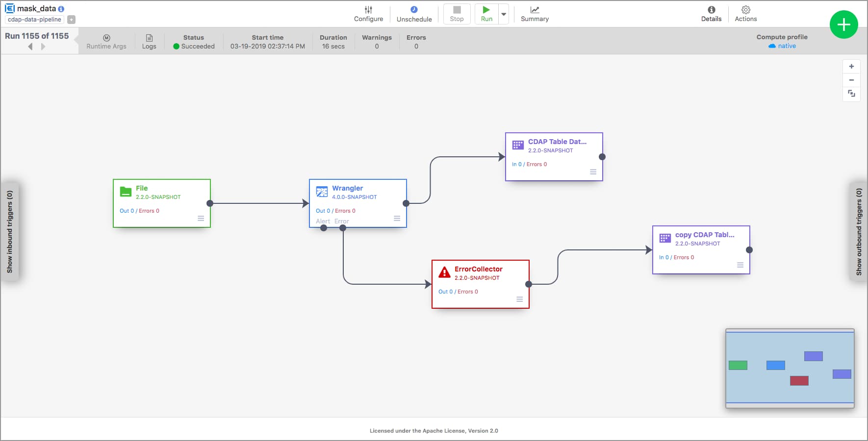Zoom in on the pipeline canvas
Screen dimensions: 868x441
pos(851,67)
